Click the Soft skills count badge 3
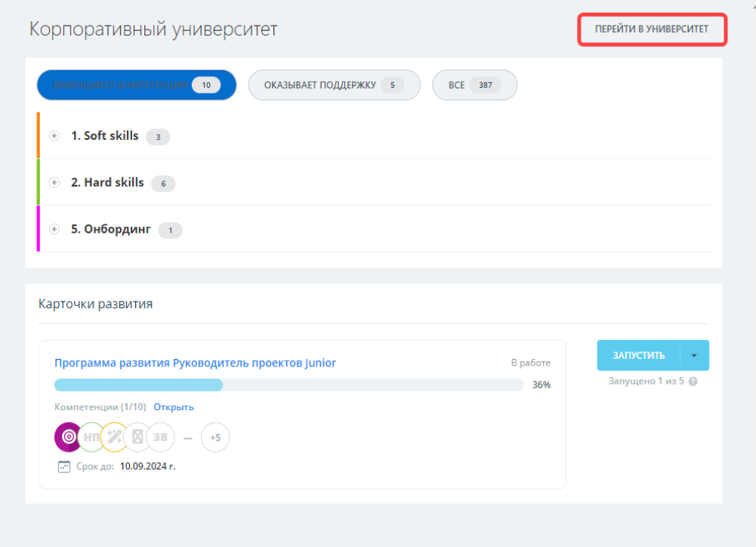 tap(158, 137)
